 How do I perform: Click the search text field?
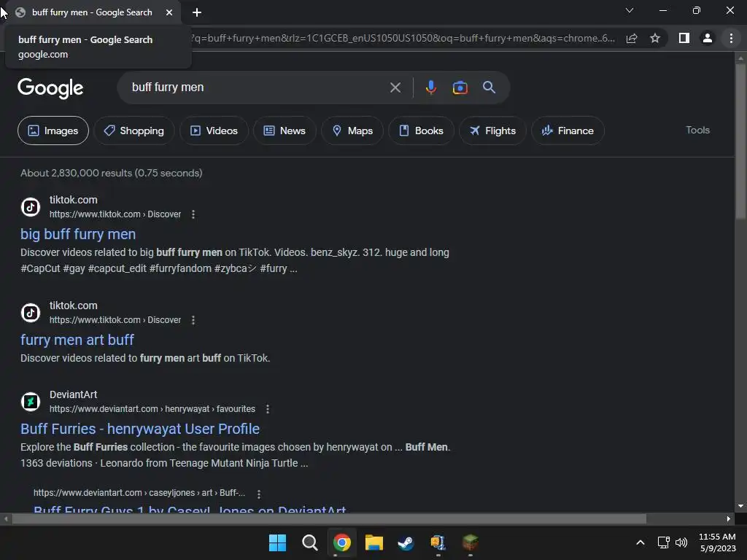coord(258,87)
